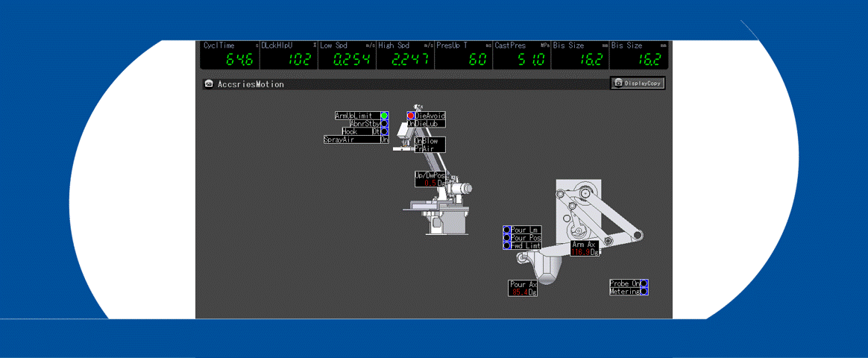Select the Arm Ax 116.9 Dg readout
The height and width of the screenshot is (358, 868).
click(x=585, y=248)
